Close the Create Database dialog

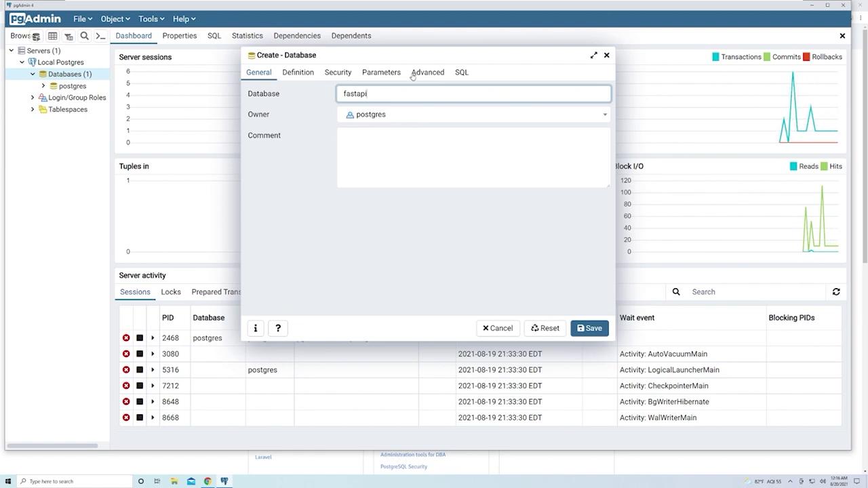pyautogui.click(x=607, y=55)
